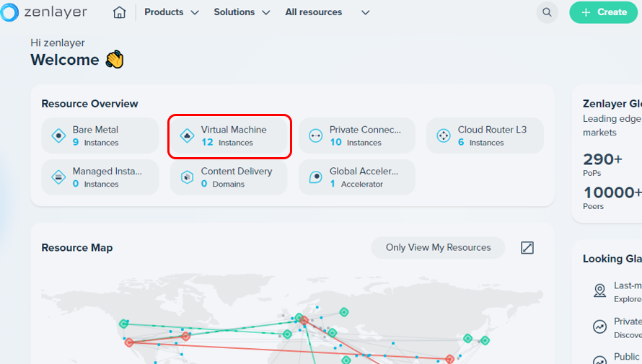The height and width of the screenshot is (364, 642).
Task: Expand the Solutions chevron
Action: (266, 13)
